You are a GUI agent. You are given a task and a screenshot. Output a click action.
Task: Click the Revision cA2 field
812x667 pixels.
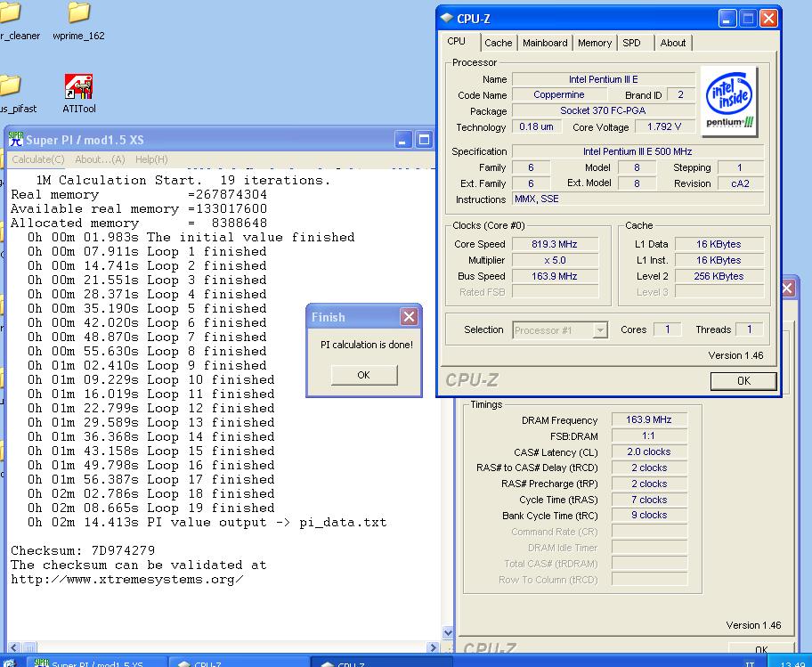tap(740, 183)
